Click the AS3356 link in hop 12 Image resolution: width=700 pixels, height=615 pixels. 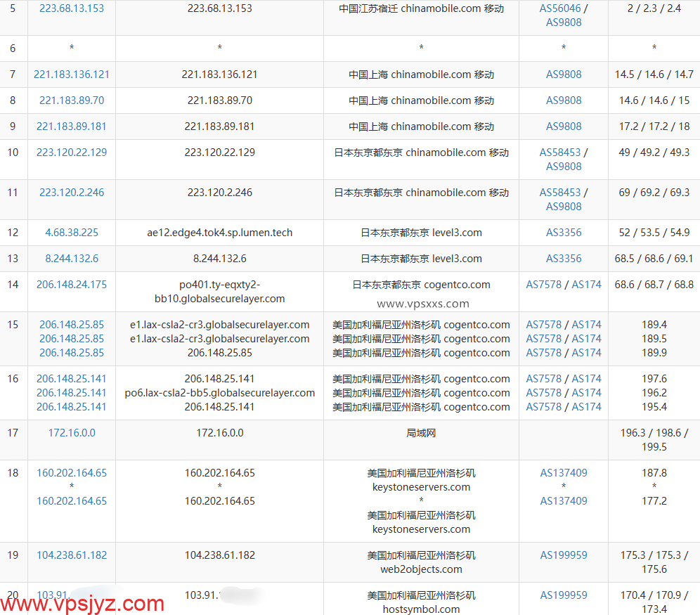pyautogui.click(x=564, y=233)
